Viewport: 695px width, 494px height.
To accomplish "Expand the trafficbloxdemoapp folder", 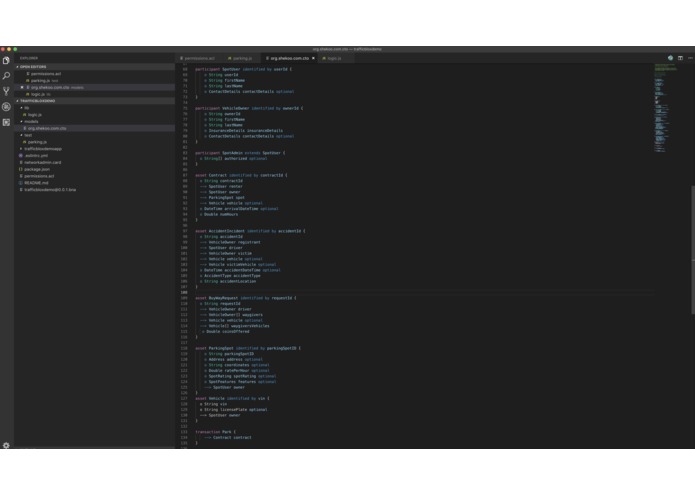I will [41, 149].
